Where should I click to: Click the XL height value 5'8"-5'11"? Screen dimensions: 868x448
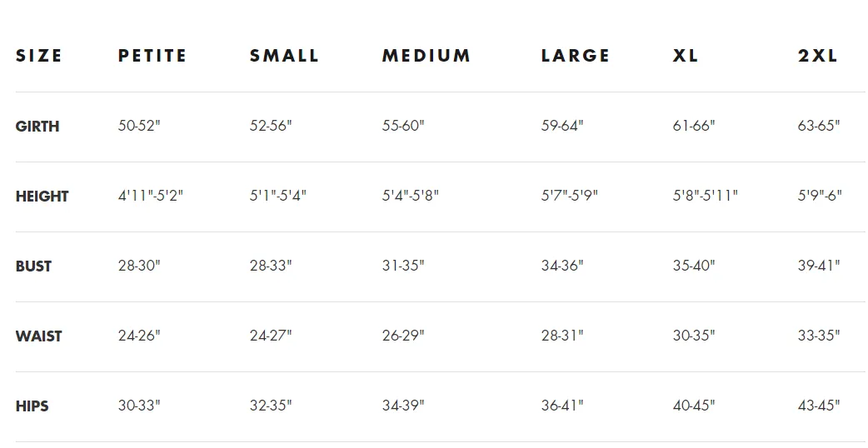(706, 195)
